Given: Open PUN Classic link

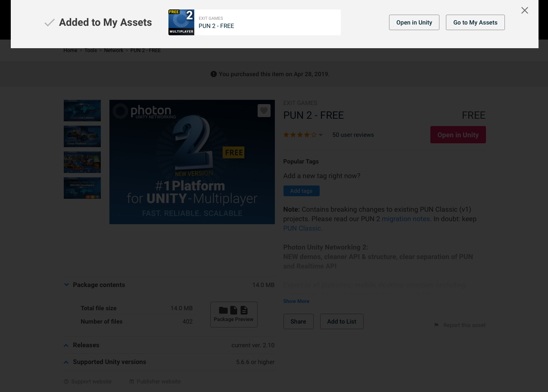Looking at the screenshot, I should tap(302, 228).
